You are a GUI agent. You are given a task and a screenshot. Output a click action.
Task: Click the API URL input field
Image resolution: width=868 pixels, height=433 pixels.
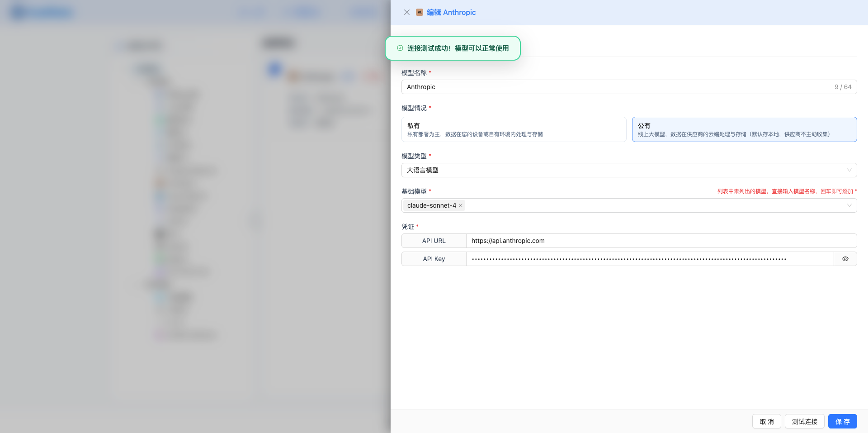[660, 241]
